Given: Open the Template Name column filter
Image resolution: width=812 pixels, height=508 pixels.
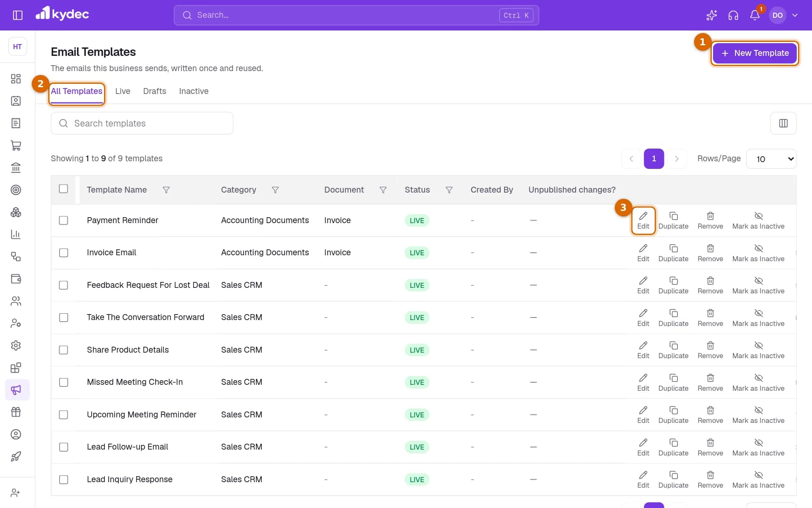Looking at the screenshot, I should pyautogui.click(x=166, y=190).
